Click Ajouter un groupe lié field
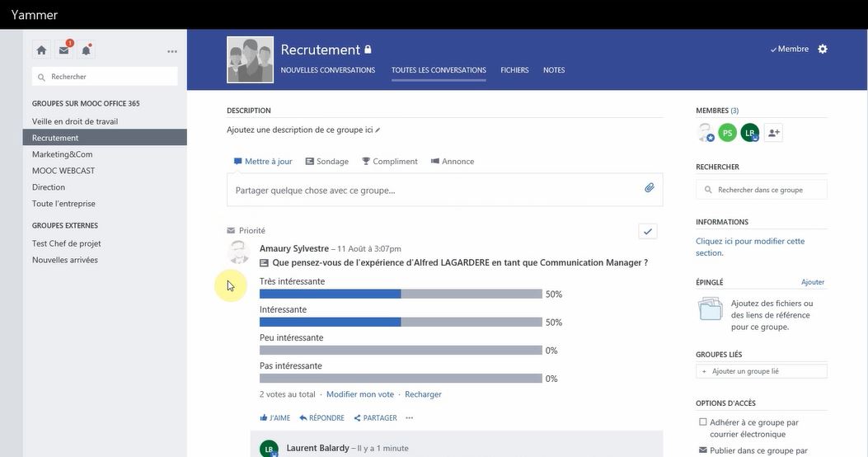This screenshot has height=457, width=868. (761, 371)
